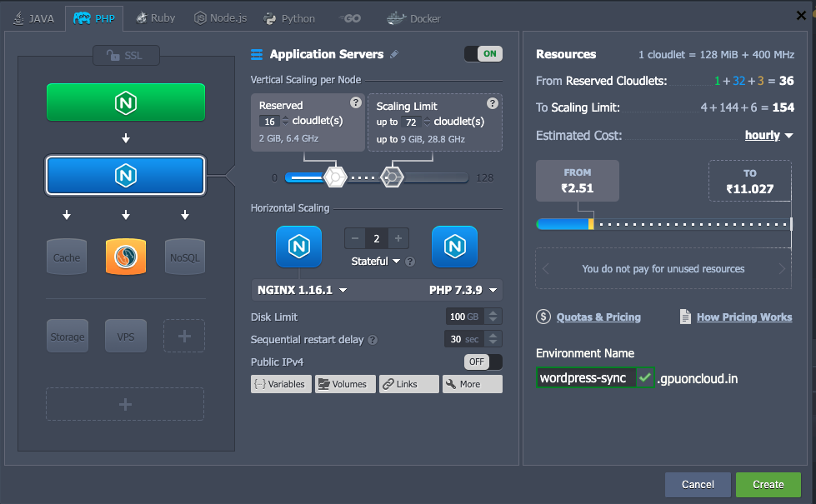The image size is (816, 504).
Task: Click the pencil icon beside Application Servers
Action: (x=394, y=54)
